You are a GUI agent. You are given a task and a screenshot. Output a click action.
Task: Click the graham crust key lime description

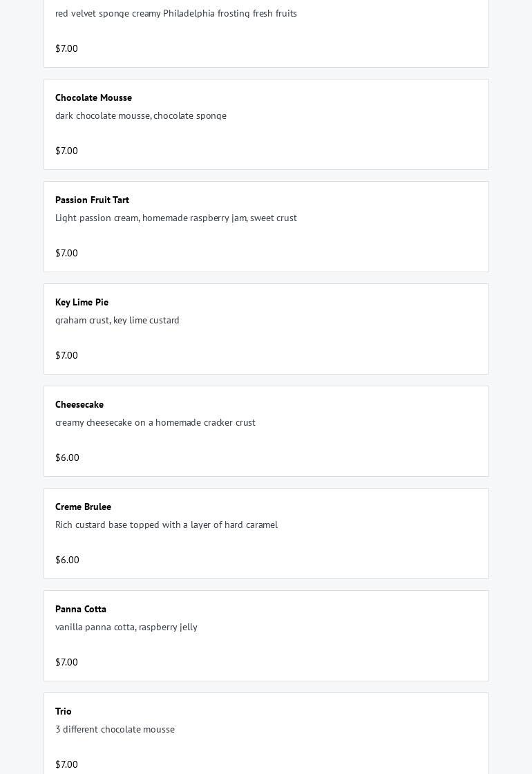(x=117, y=320)
